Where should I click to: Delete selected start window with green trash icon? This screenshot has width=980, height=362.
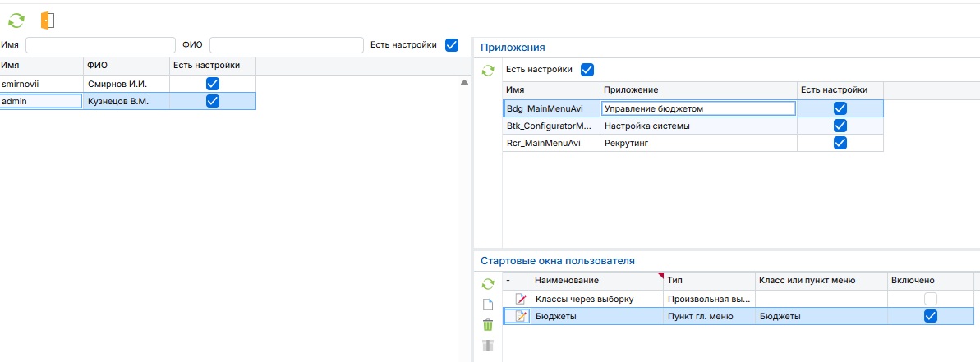click(488, 324)
